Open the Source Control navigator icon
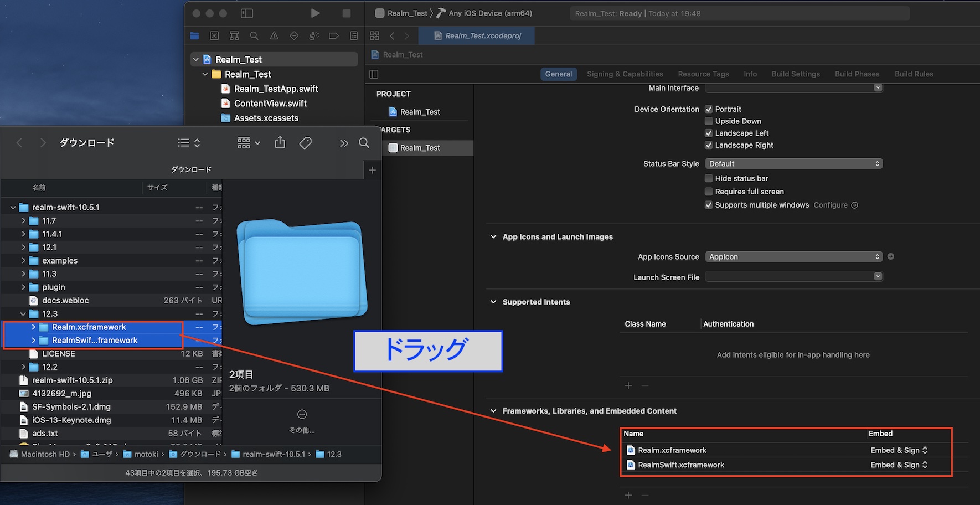 (214, 35)
